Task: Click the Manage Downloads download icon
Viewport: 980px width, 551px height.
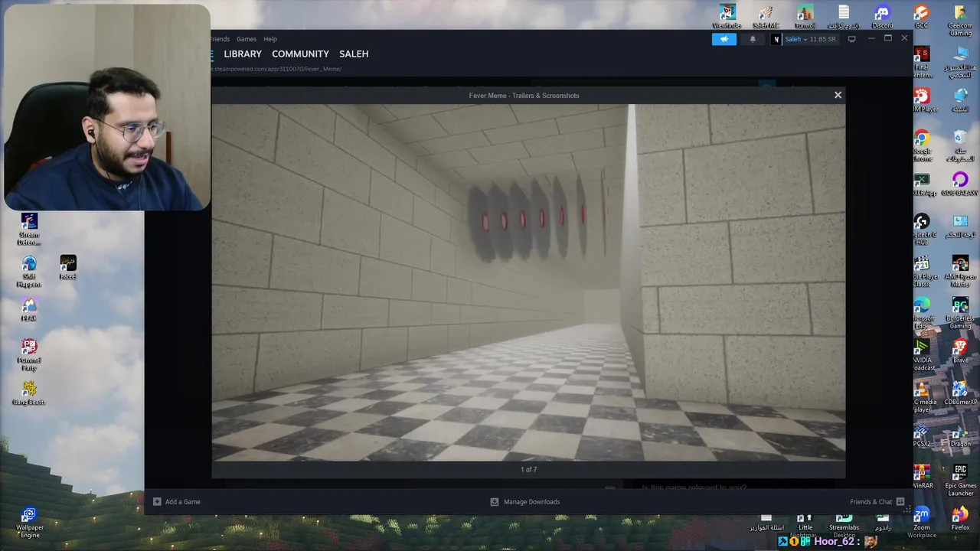Action: (x=495, y=501)
